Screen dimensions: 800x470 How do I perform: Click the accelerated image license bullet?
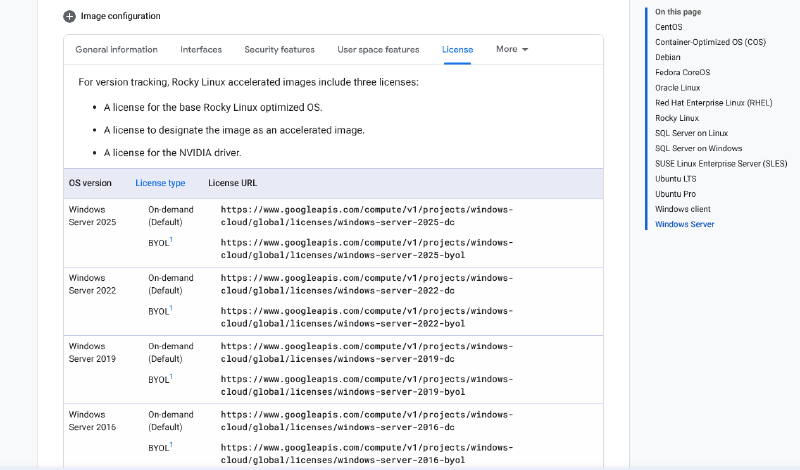point(234,130)
